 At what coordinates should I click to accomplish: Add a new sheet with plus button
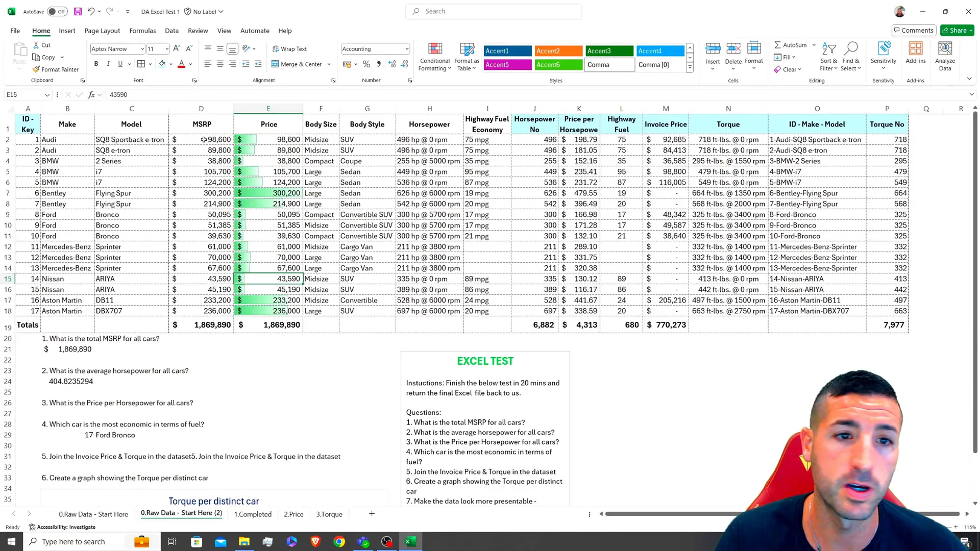click(372, 514)
